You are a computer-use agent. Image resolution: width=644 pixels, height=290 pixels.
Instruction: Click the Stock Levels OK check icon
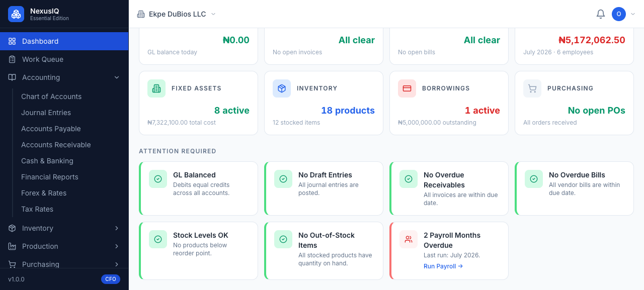click(158, 239)
